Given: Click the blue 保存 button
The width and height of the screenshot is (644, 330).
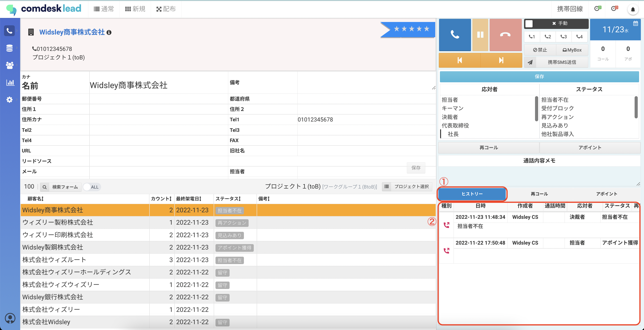Looking at the screenshot, I should point(539,77).
